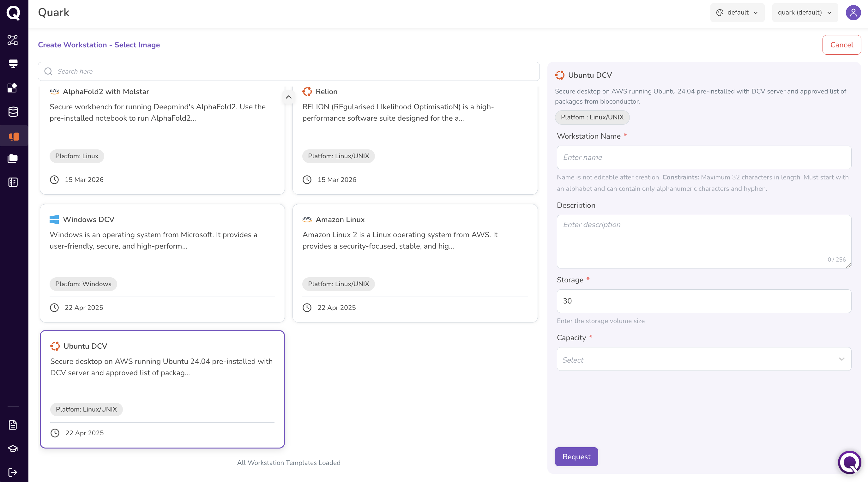This screenshot has height=482, width=868.
Task: Select the Windows DCV image title
Action: pos(89,220)
